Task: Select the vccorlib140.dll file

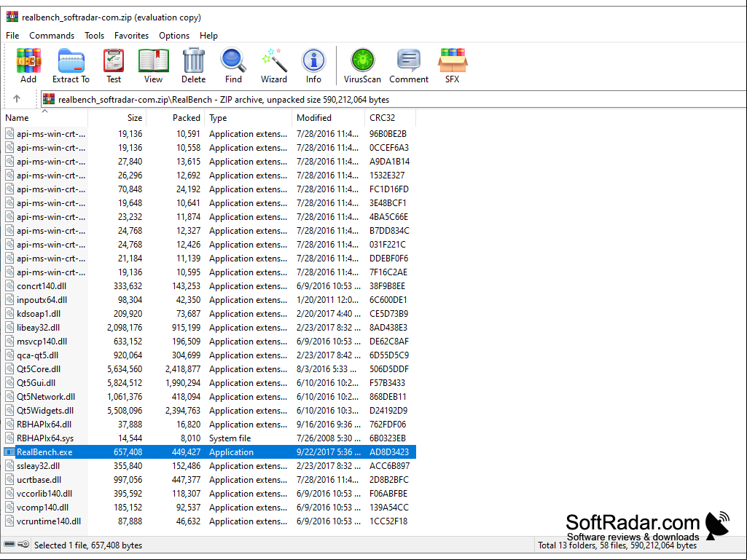Action: pyautogui.click(x=44, y=493)
